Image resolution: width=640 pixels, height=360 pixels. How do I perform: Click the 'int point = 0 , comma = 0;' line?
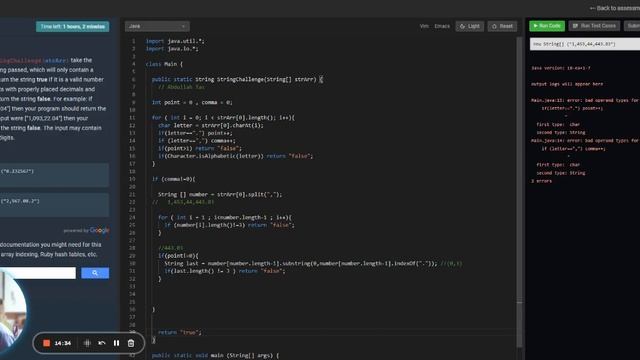pos(192,102)
